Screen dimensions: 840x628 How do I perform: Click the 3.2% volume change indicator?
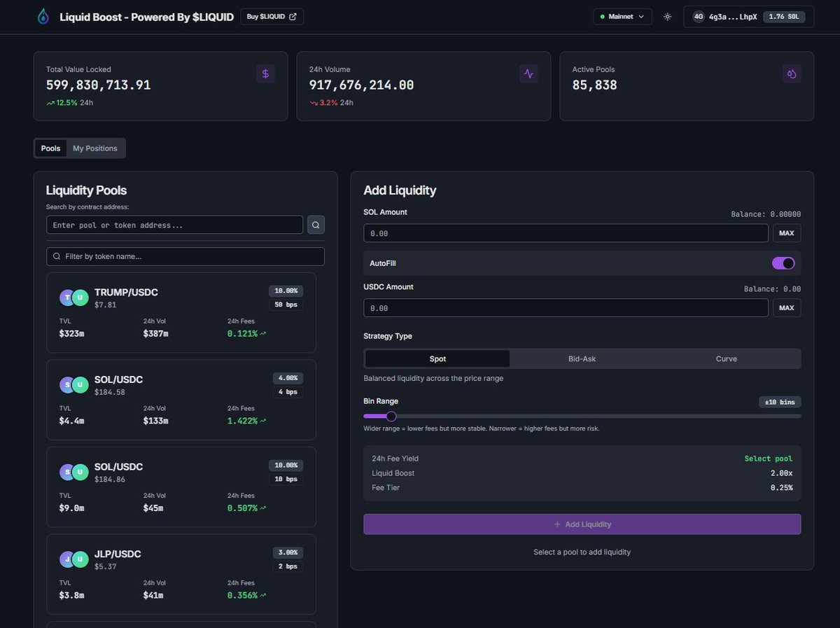click(325, 102)
